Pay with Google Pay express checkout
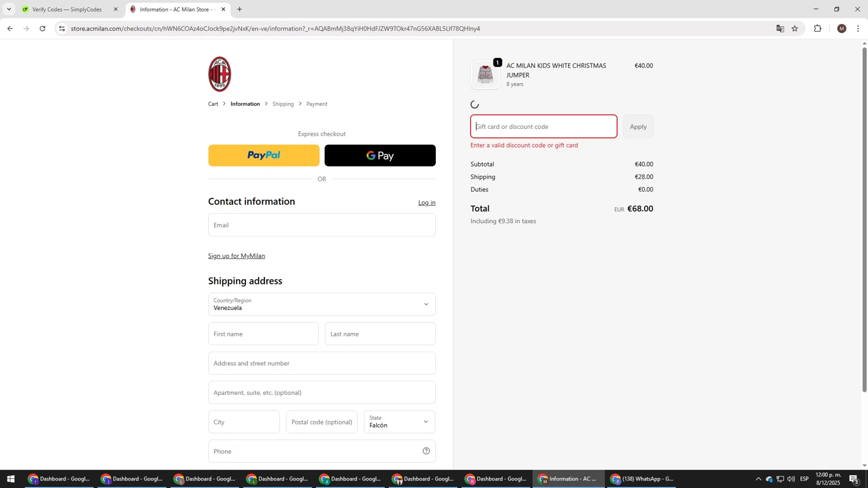Viewport: 868px width, 488px height. click(x=380, y=156)
